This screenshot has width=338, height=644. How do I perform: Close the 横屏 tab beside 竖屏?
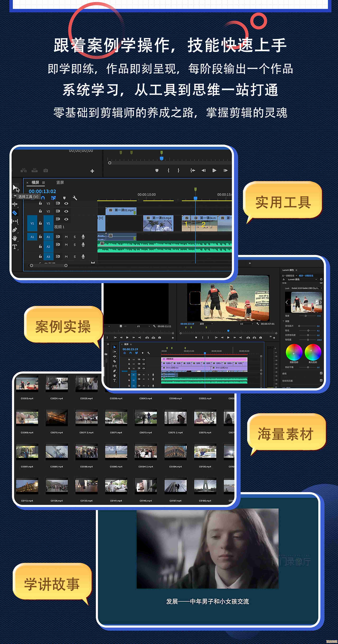point(27,183)
